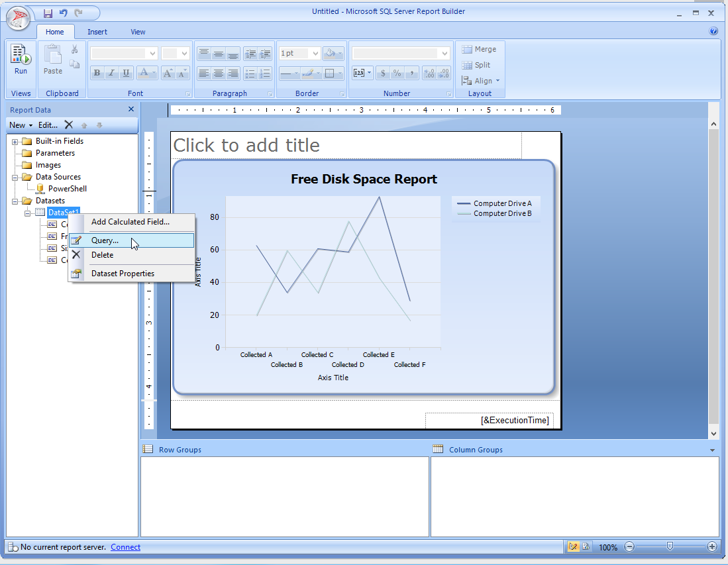Click the Undo arrow icon
Viewport: 728px width, 565px height.
pos(64,13)
